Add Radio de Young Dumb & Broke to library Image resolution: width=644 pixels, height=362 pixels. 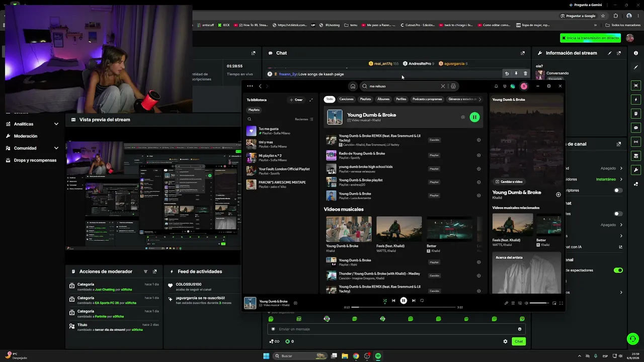point(478,155)
